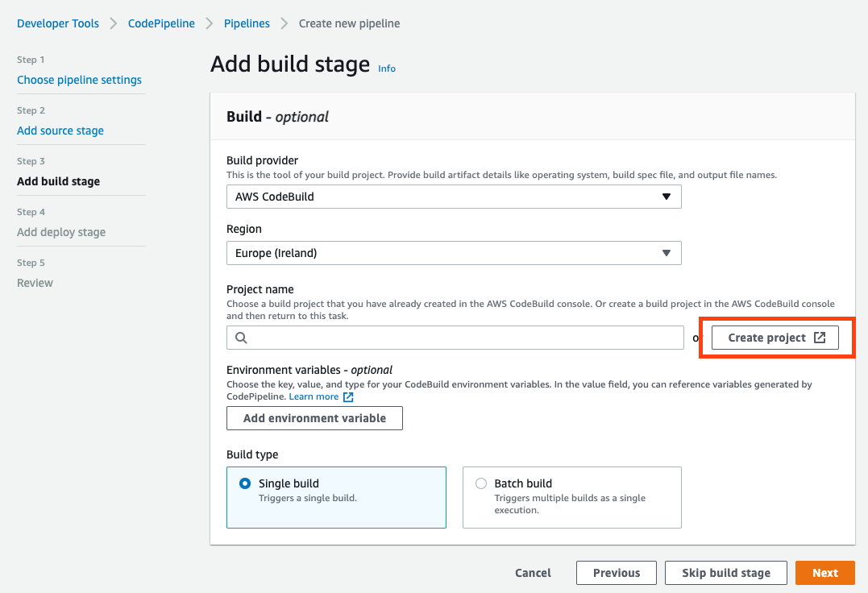This screenshot has width=868, height=593.
Task: Click the chevron after Developer Tools breadcrumb
Action: tap(114, 23)
